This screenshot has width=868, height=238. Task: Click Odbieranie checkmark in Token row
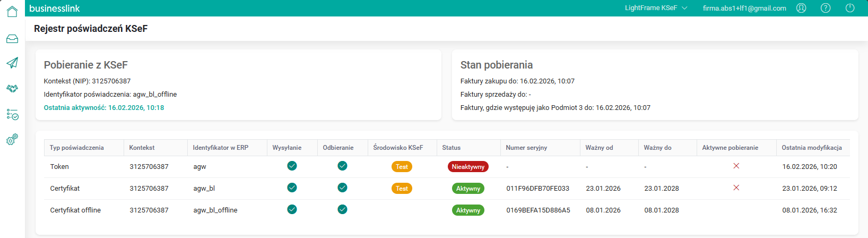342,166
